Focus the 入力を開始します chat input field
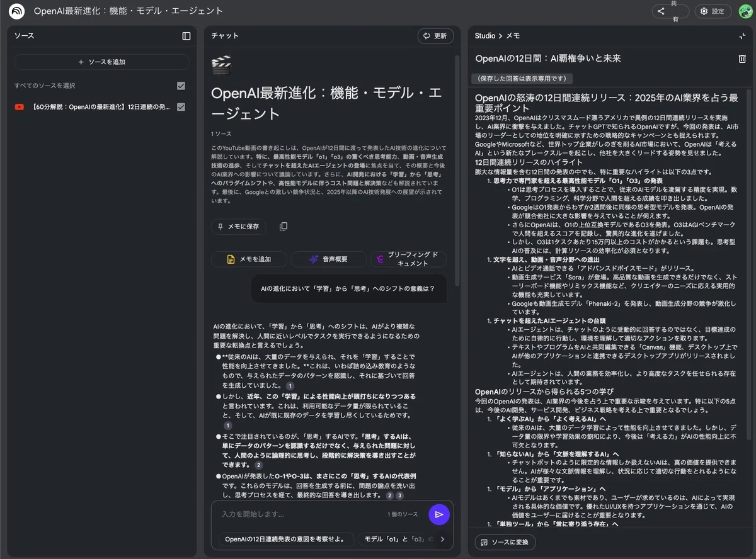 pos(299,514)
